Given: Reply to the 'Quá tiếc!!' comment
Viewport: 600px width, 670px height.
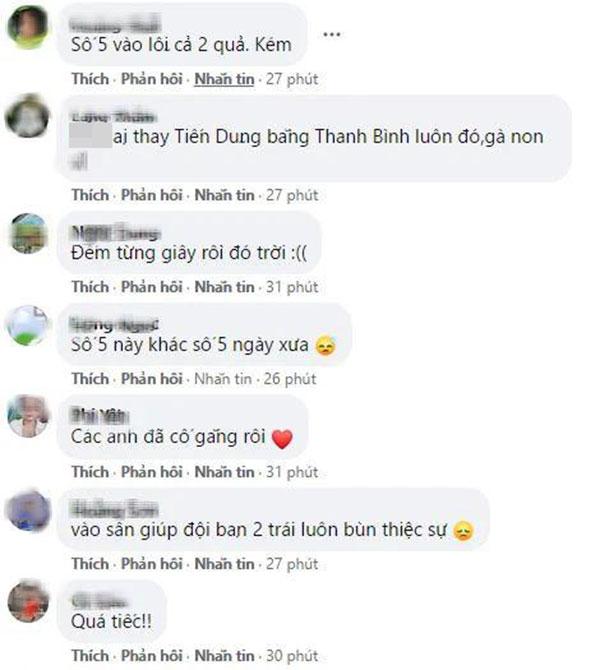Looking at the screenshot, I should pyautogui.click(x=152, y=656).
